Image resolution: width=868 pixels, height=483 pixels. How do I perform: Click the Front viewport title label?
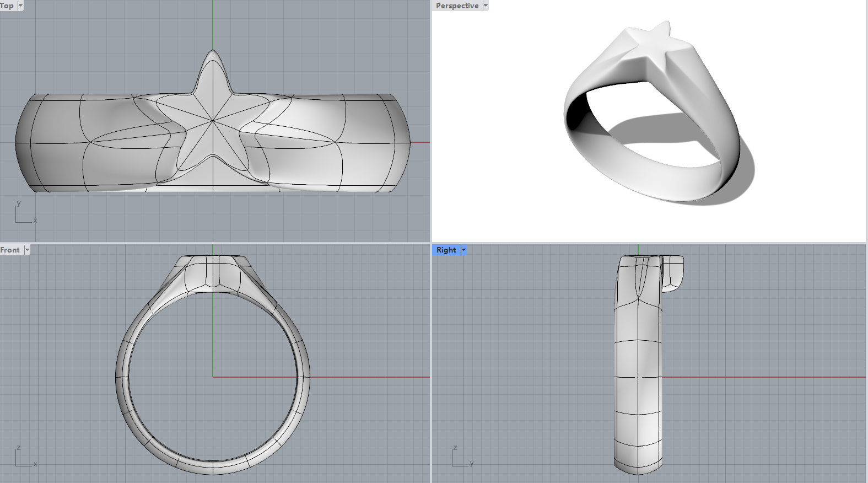click(10, 250)
